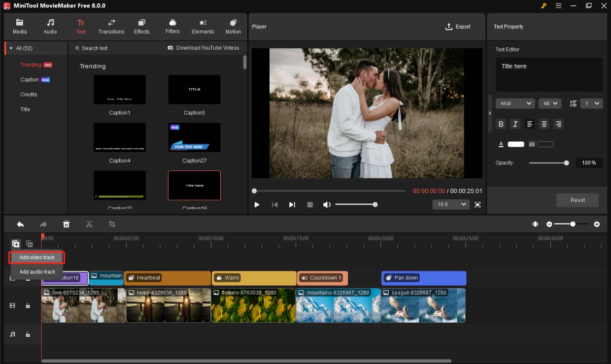Image resolution: width=611 pixels, height=364 pixels.
Task: Click the timeline Redo icon
Action: 43,224
